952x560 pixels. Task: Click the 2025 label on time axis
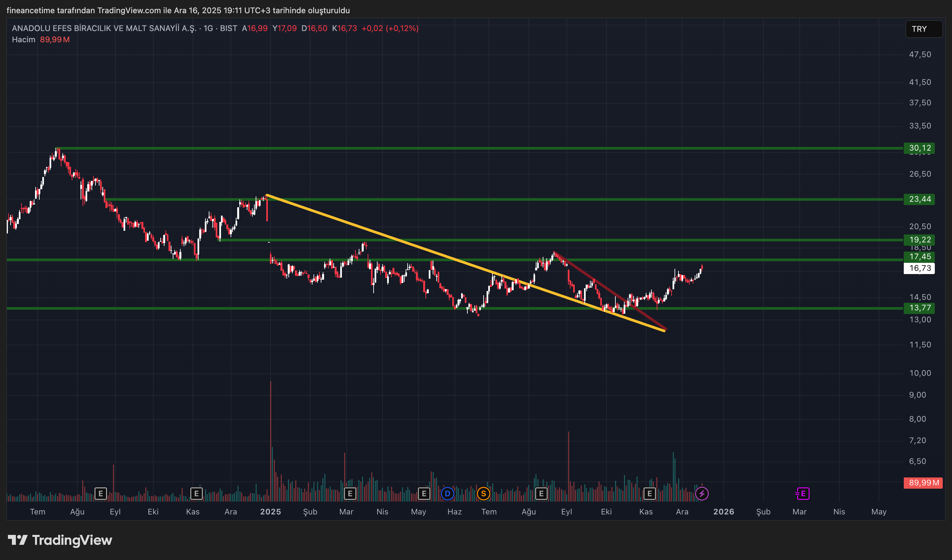click(271, 512)
